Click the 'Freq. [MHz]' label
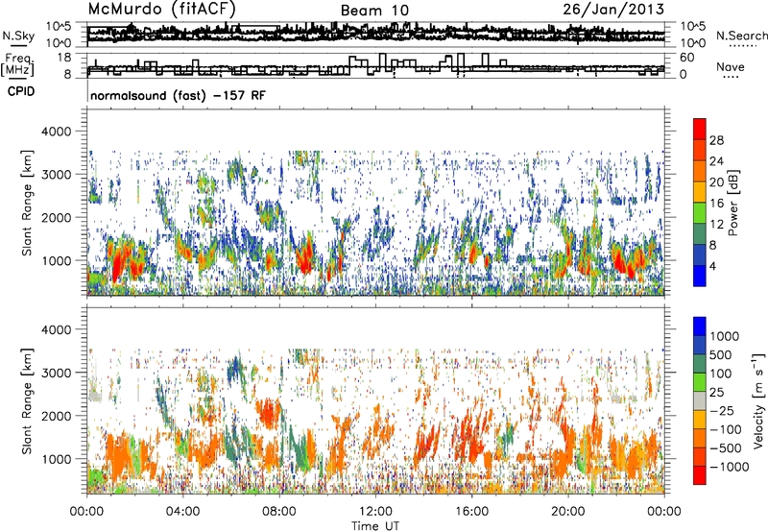Image resolution: width=768 pixels, height=532 pixels. tap(18, 64)
